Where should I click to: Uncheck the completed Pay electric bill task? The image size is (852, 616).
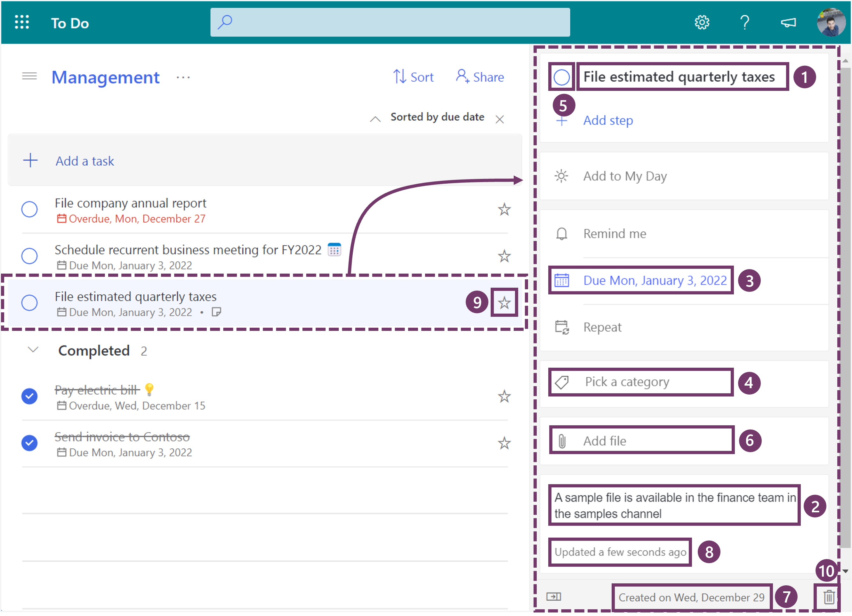pos(29,396)
